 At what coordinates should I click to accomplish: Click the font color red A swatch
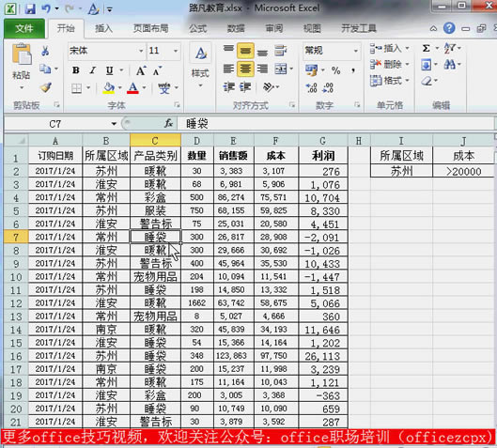[132, 87]
